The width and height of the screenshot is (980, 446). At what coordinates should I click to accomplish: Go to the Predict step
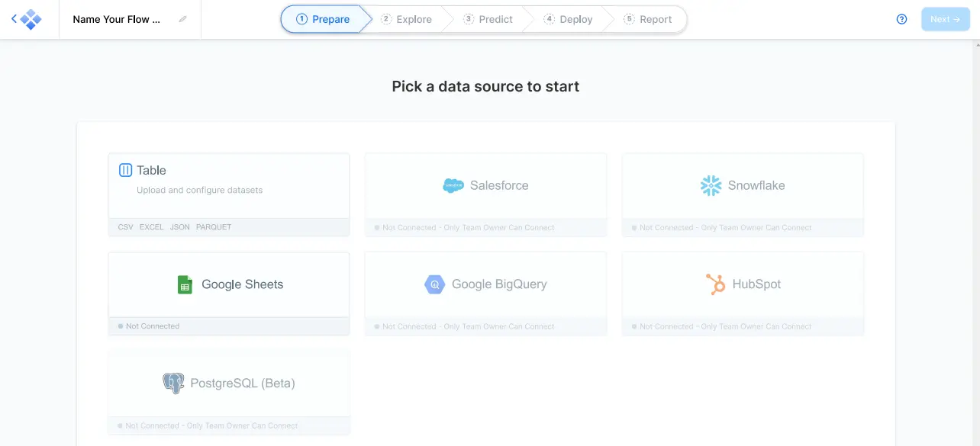tap(488, 19)
